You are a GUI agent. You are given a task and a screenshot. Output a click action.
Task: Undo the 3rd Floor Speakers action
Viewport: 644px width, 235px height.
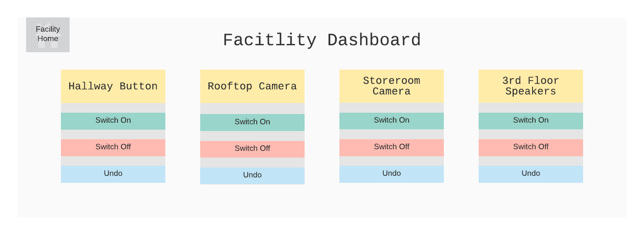click(531, 174)
